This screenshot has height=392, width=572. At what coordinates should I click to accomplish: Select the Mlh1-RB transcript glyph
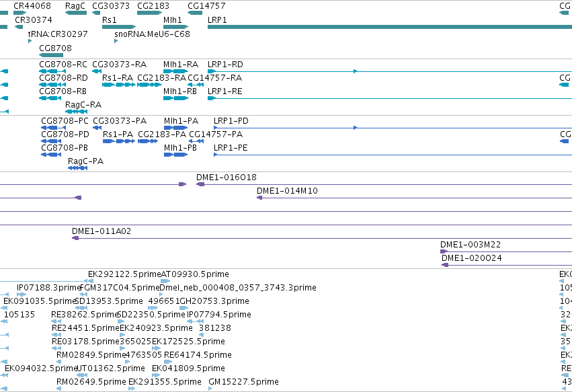point(176,98)
